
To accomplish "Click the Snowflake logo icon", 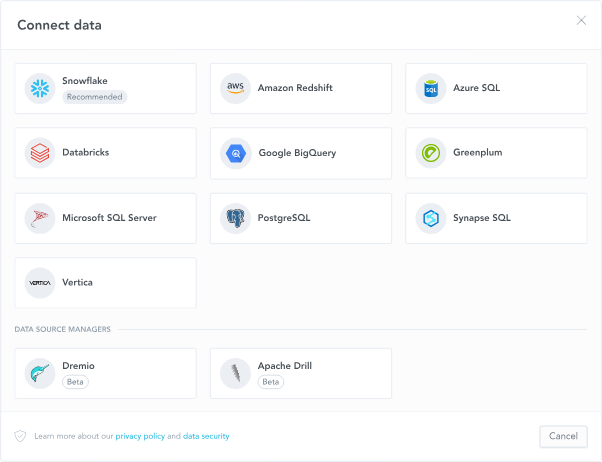I will click(x=40, y=88).
